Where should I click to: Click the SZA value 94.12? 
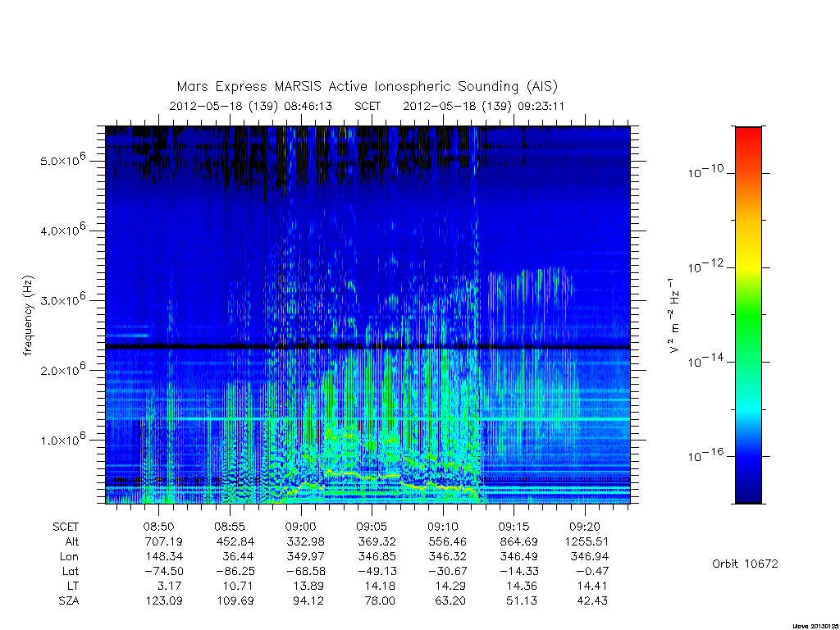coord(309,601)
